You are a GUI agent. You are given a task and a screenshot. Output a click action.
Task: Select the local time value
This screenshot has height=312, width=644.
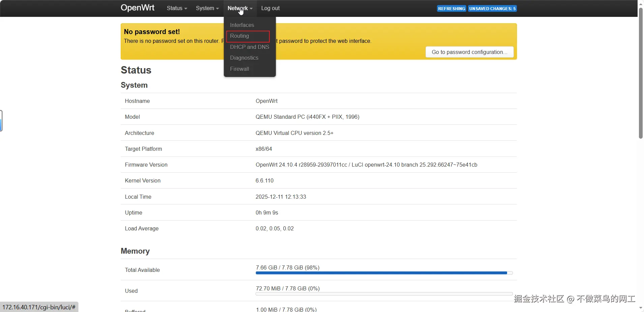281,197
